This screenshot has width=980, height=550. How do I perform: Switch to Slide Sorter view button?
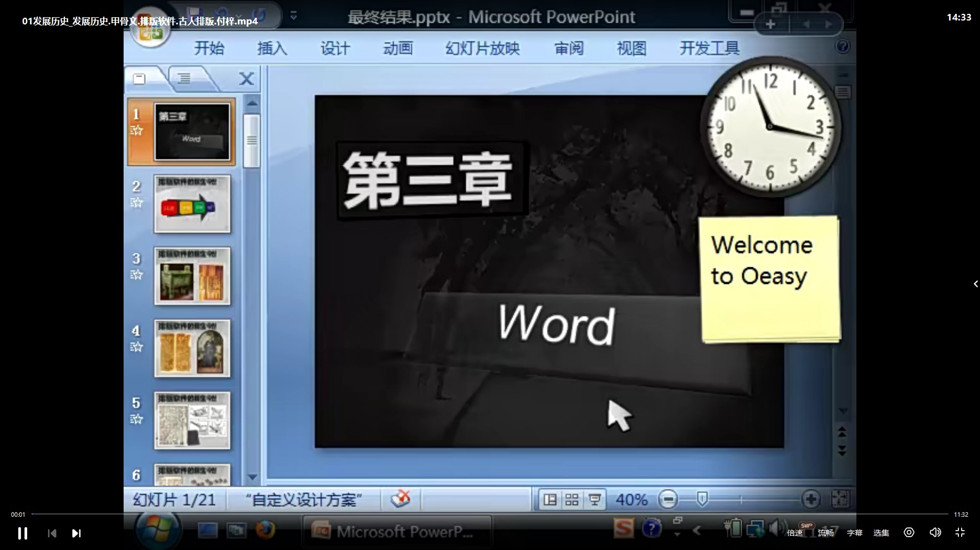pos(572,500)
